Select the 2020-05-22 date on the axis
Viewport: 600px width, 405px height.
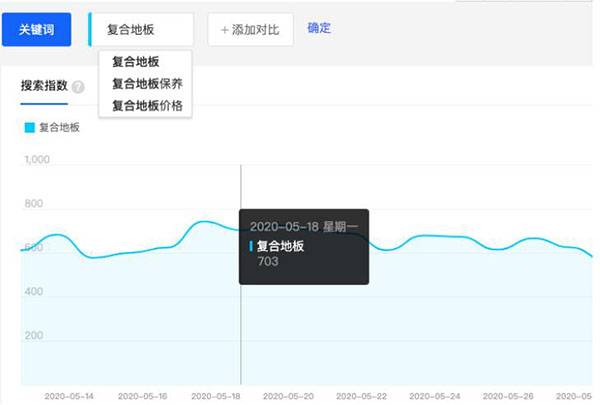point(363,396)
